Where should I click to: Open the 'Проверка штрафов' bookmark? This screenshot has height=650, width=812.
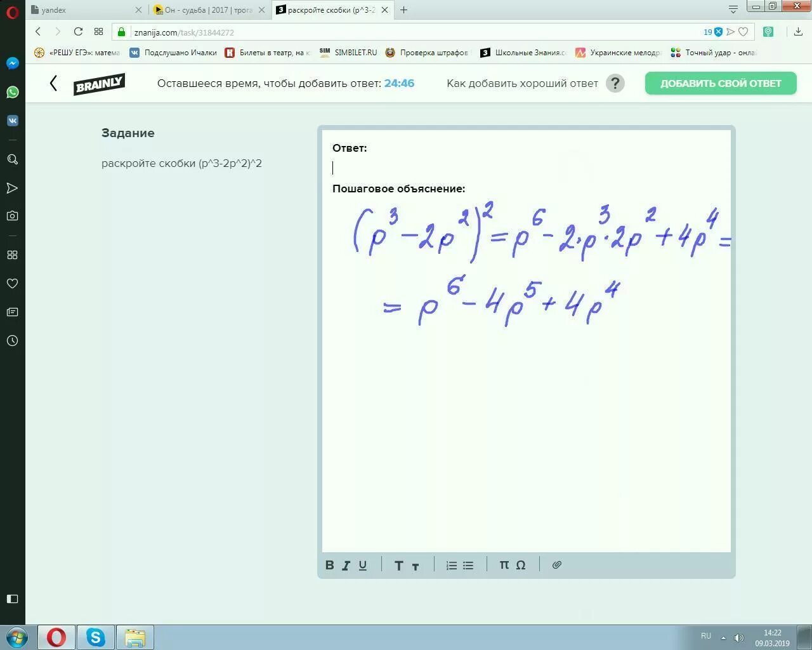point(427,53)
